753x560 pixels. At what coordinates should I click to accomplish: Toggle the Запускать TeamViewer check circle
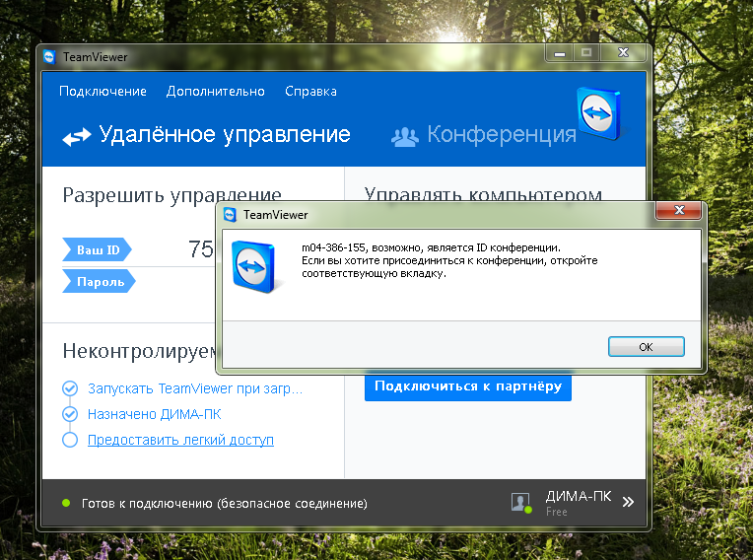tap(70, 388)
